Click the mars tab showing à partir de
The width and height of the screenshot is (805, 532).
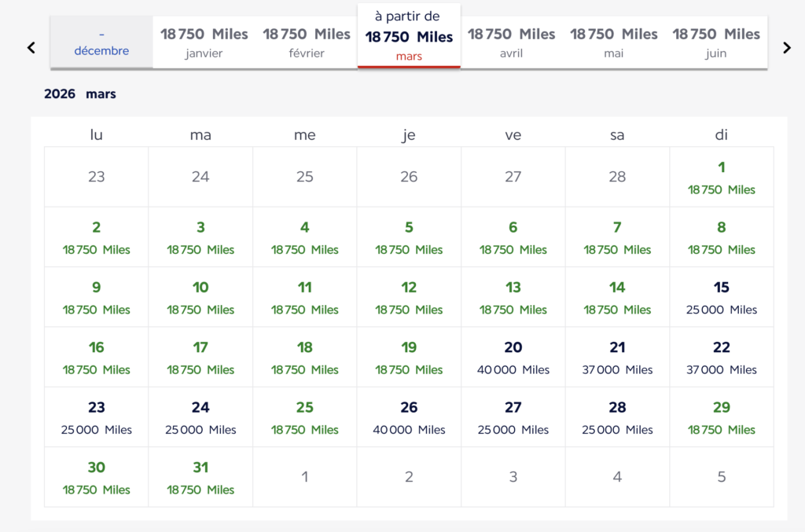pos(409,35)
